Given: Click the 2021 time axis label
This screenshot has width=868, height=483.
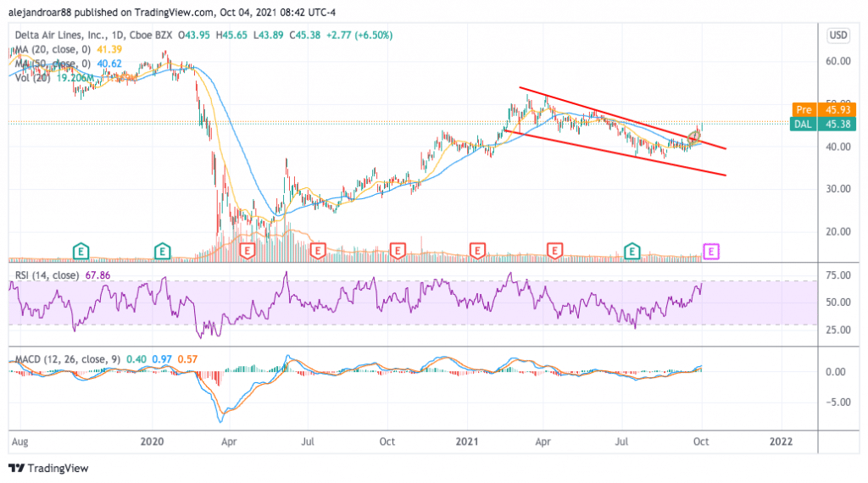Looking at the screenshot, I should tap(467, 441).
